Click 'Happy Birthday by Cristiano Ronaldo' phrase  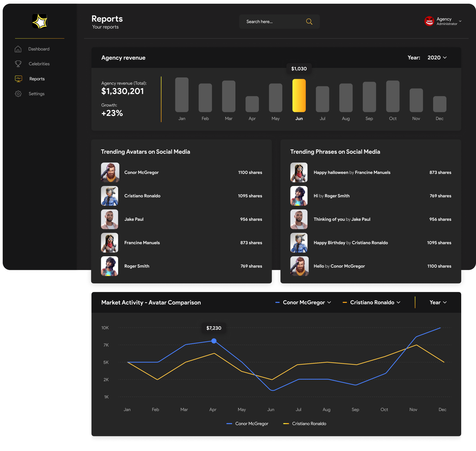click(351, 243)
